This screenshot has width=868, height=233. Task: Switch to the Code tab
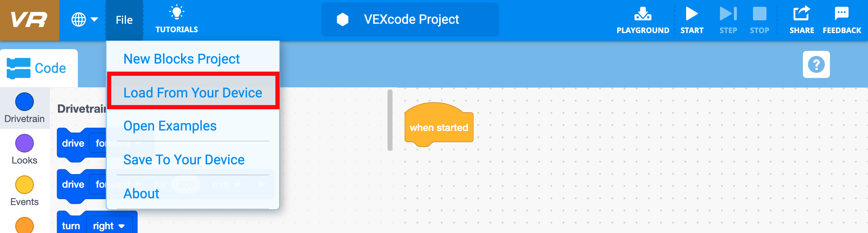(39, 68)
